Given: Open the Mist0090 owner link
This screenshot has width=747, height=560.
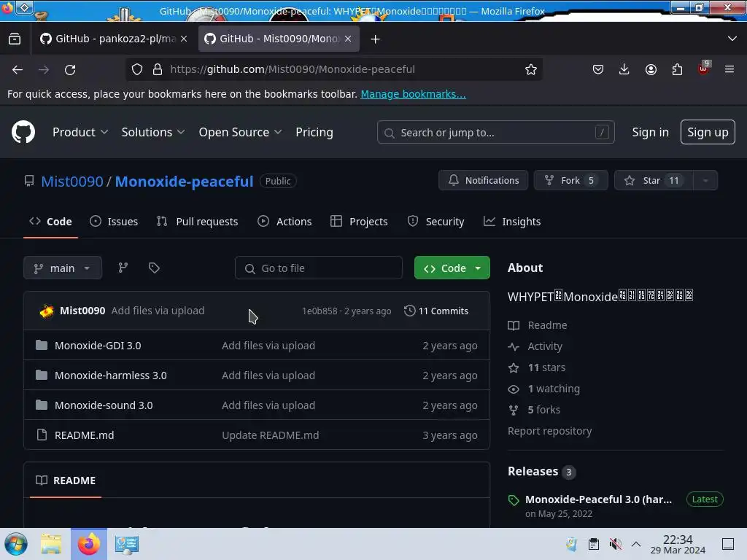Looking at the screenshot, I should [x=72, y=182].
